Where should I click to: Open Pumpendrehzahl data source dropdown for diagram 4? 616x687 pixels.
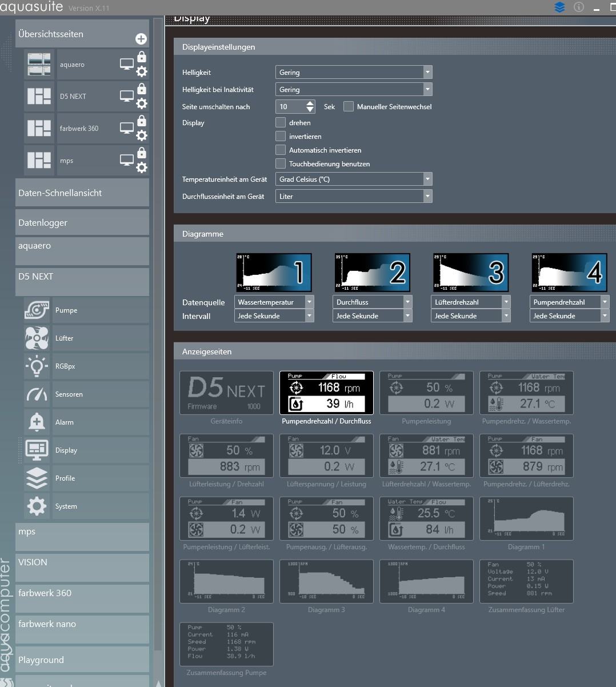coord(570,302)
